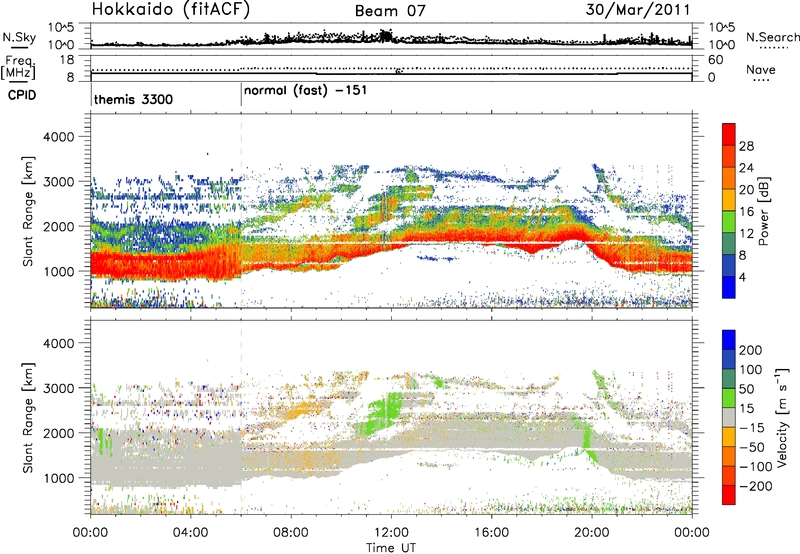Click the 16:00 time tick label
Image resolution: width=800 pixels, height=554 pixels.
tap(491, 533)
